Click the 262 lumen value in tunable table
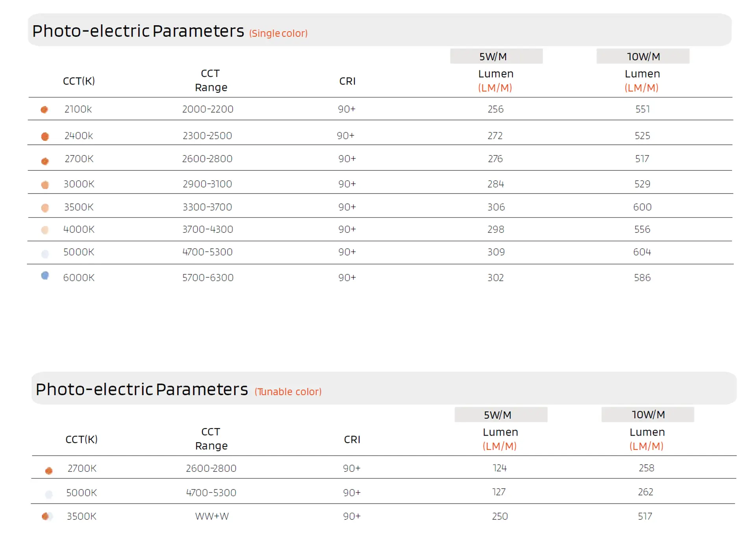This screenshot has width=756, height=541. [x=645, y=492]
